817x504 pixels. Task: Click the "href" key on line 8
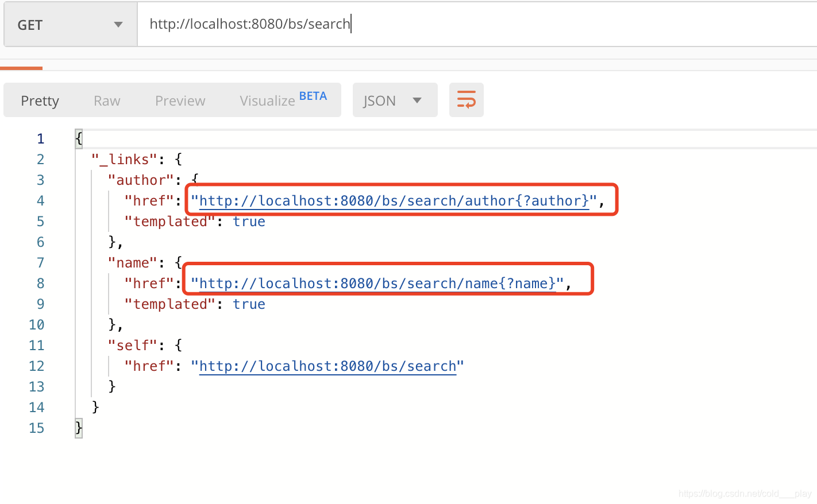click(149, 284)
